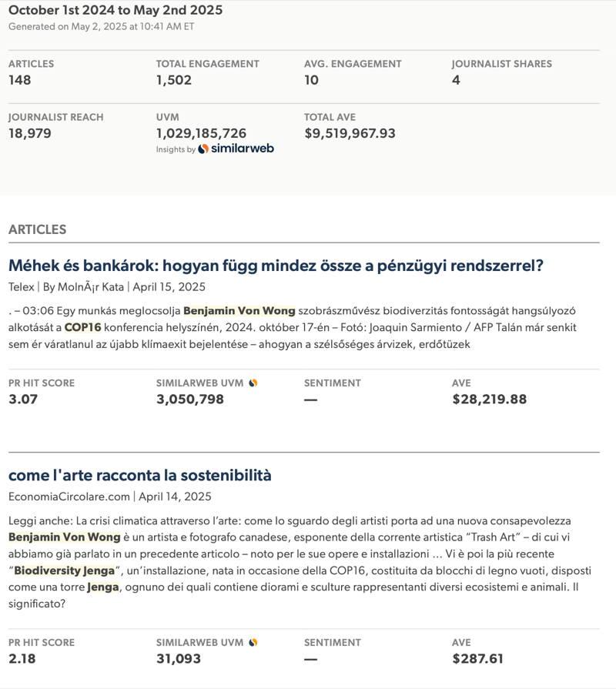
Task: Click highlighted Benjamin Von Wong in Telex excerpt
Action: point(239,311)
